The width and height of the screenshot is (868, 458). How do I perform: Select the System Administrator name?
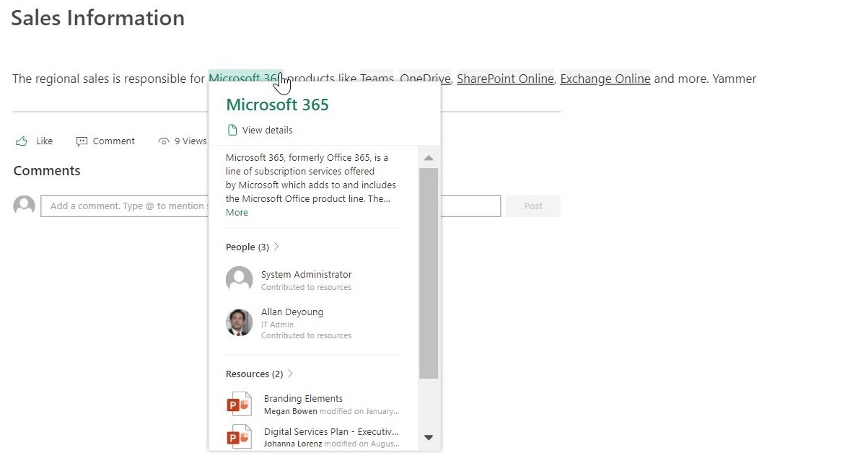307,275
